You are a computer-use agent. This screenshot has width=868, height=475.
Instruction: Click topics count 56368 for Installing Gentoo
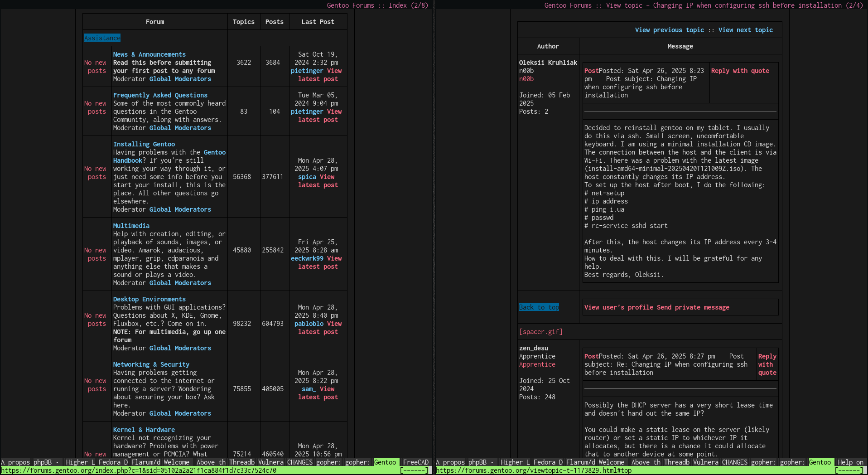click(241, 177)
